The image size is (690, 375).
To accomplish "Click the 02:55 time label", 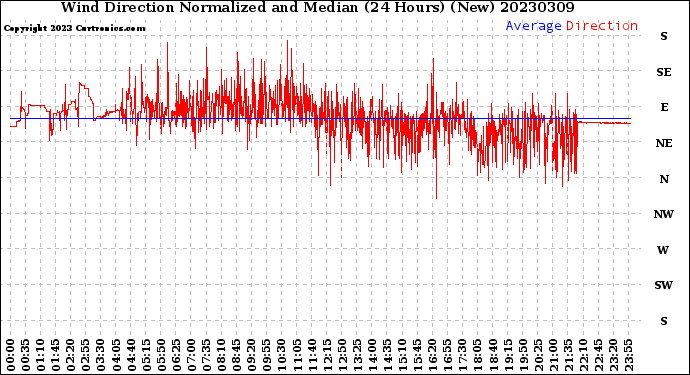I will coord(86,356).
